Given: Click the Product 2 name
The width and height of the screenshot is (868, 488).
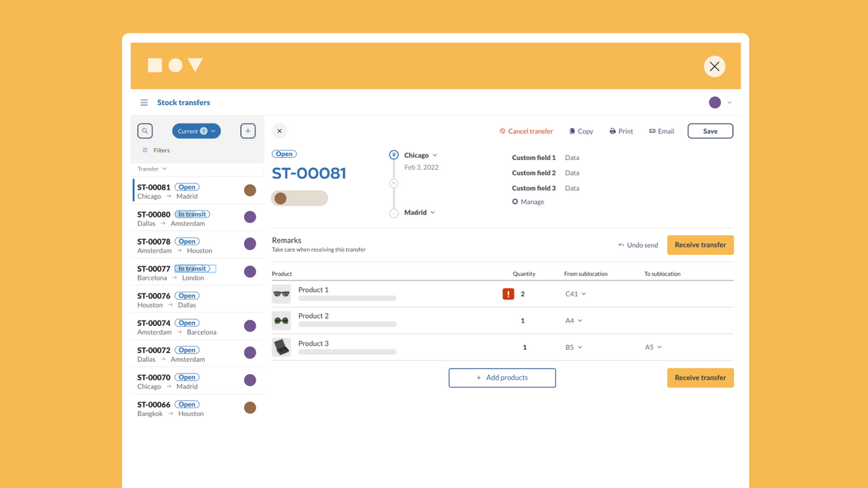Looking at the screenshot, I should tap(313, 316).
